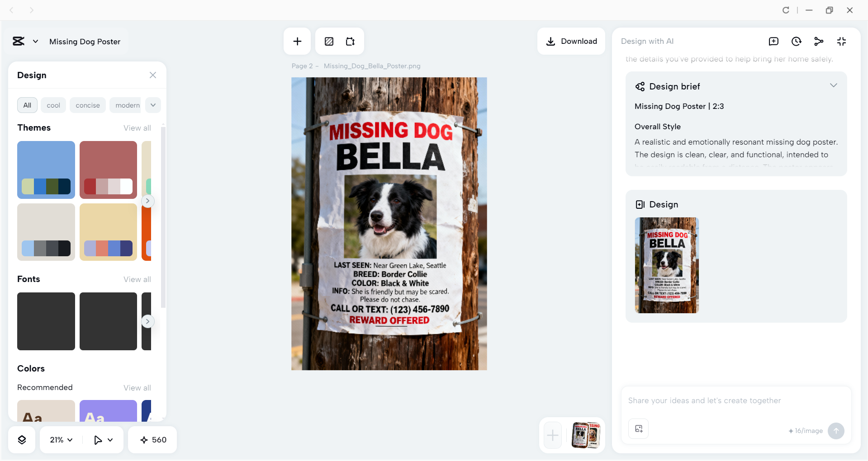
Task: Click the Download button
Action: [x=571, y=41]
